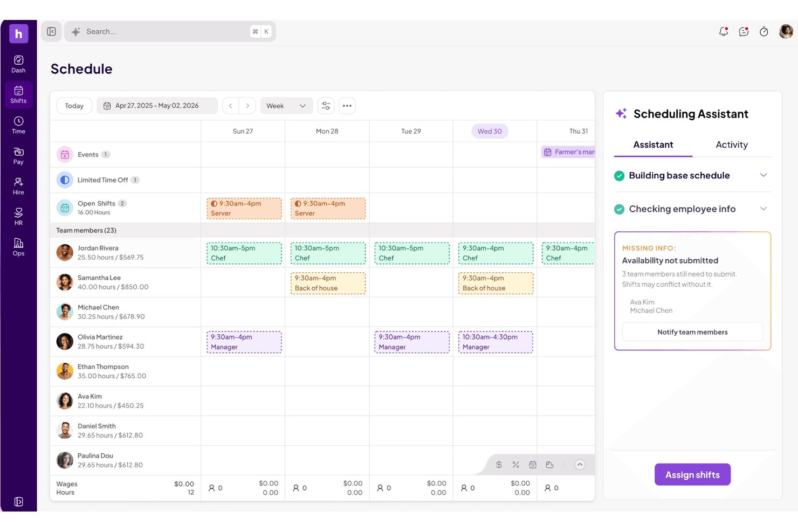The image size is (798, 532).
Task: Show wages dollar icon in footer toolbar
Action: pyautogui.click(x=499, y=465)
